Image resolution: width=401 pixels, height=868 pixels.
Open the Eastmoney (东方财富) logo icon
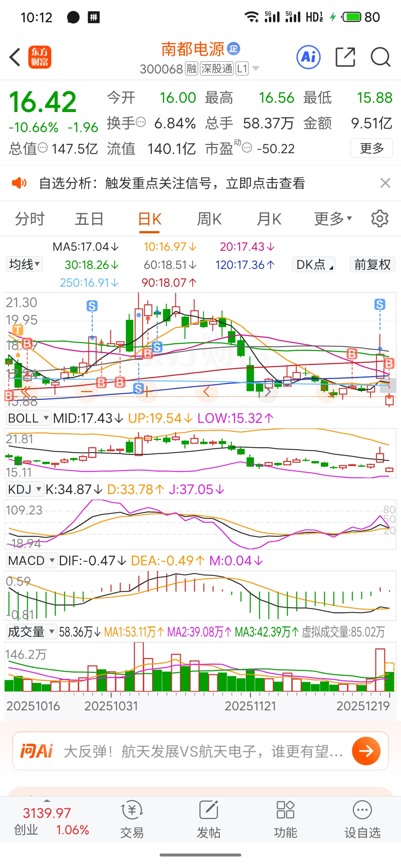pyautogui.click(x=40, y=57)
